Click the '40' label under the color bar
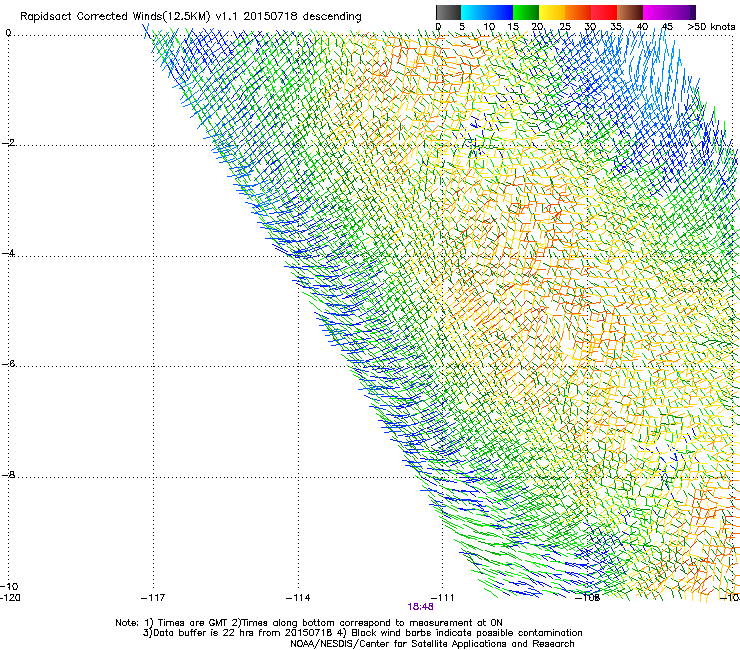Screen dimensions: 740x650 click(x=642, y=27)
